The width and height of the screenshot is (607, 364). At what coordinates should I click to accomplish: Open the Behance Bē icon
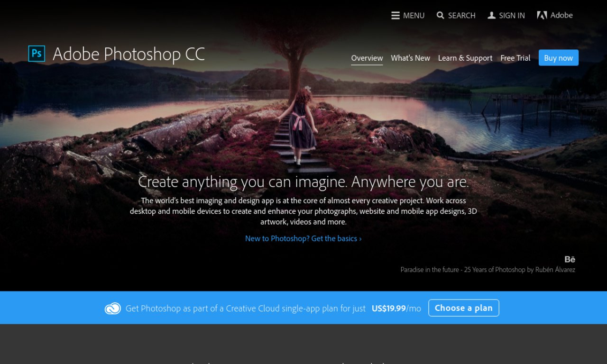coord(570,259)
